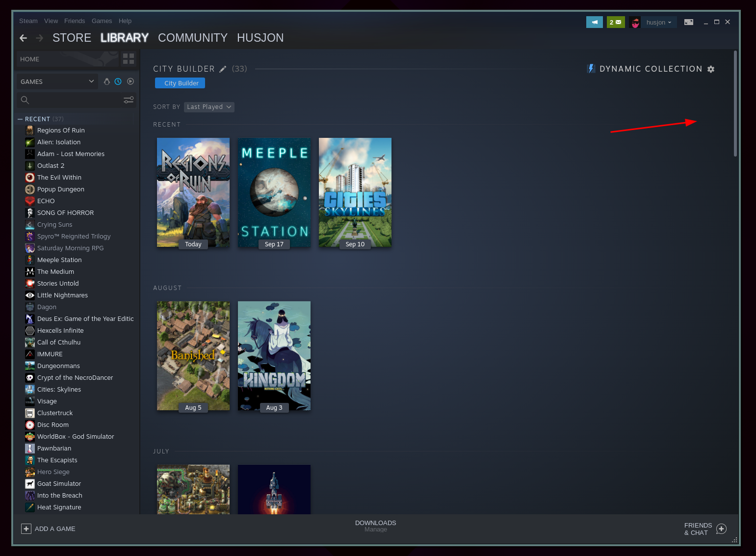Toggle the ready-to-play filter icon
This screenshot has height=556, width=756.
130,81
